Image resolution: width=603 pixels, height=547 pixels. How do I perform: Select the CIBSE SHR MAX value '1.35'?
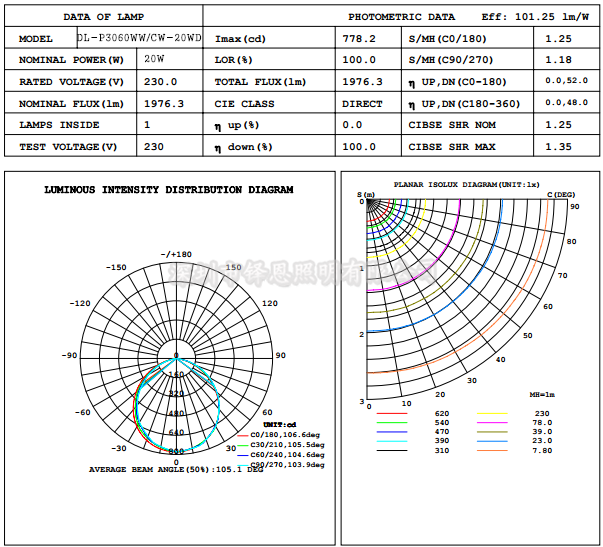558,147
